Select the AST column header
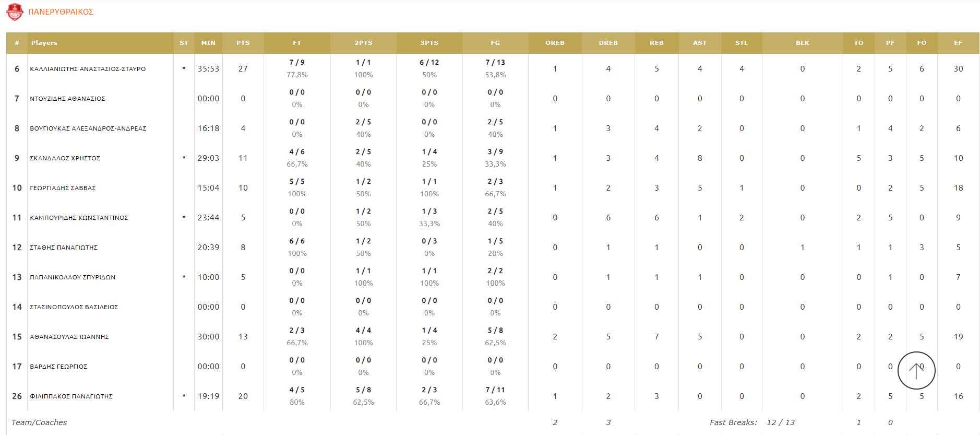The image size is (980, 435). (x=699, y=43)
